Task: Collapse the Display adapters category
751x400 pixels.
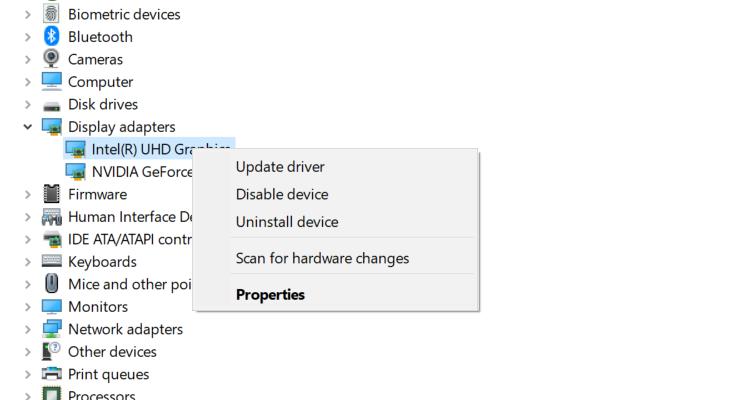Action: point(28,127)
